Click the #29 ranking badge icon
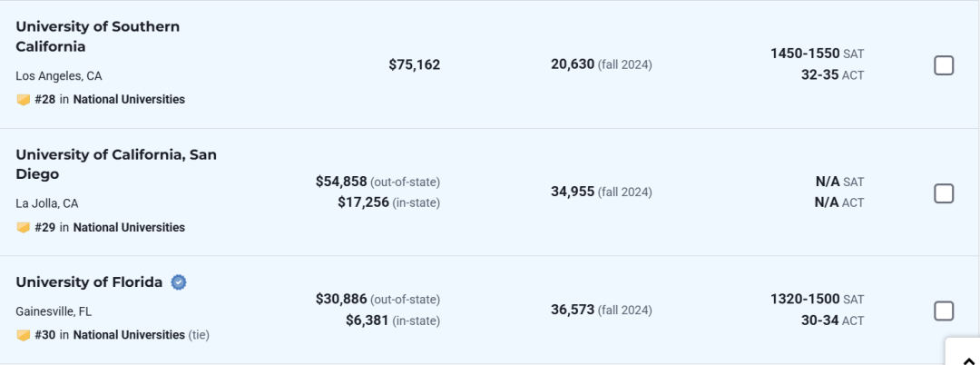Screen dimensions: 980x365 tap(24, 228)
